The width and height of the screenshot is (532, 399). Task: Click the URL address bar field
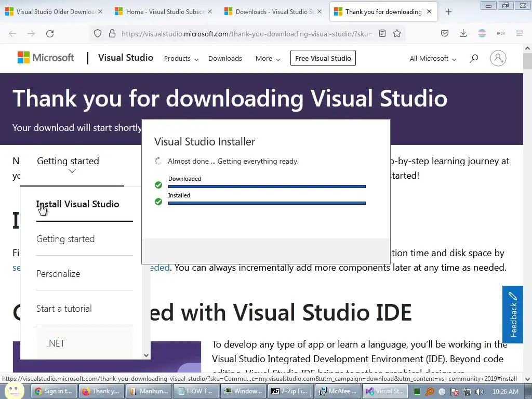coord(246,34)
